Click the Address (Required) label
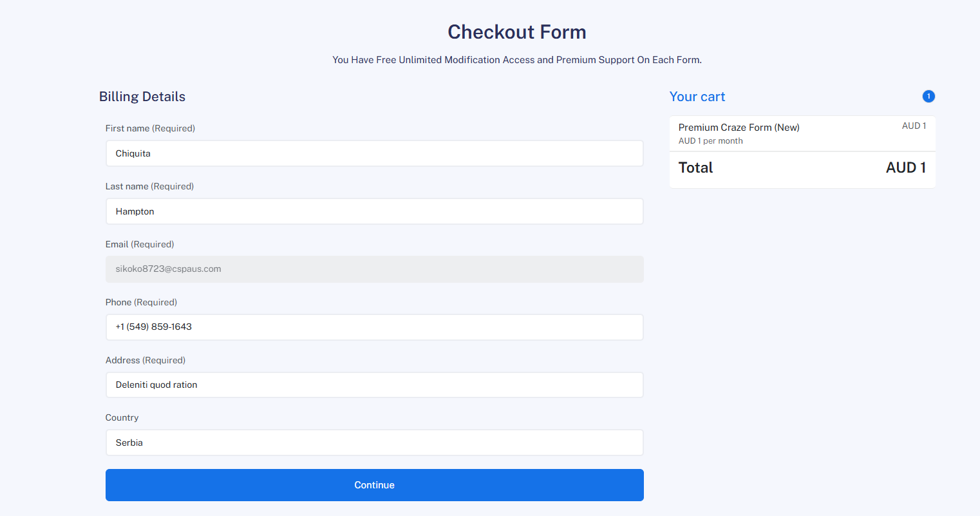The width and height of the screenshot is (980, 516). 146,360
